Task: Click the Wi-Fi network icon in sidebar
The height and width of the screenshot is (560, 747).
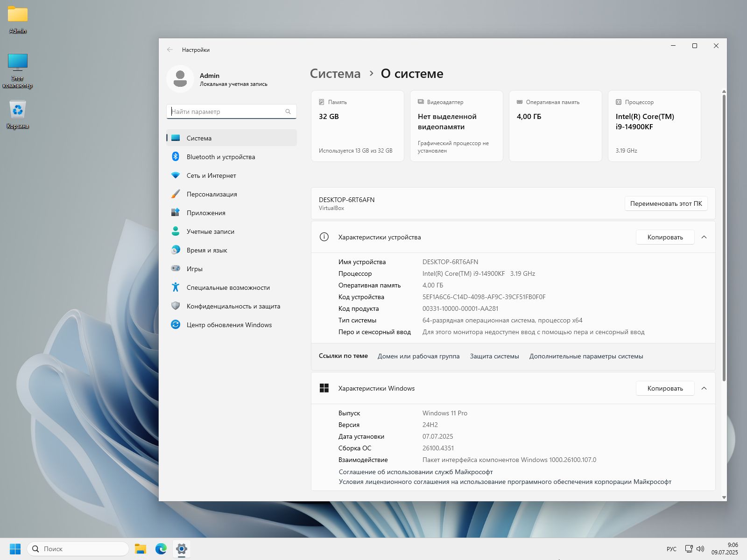Action: [176, 175]
